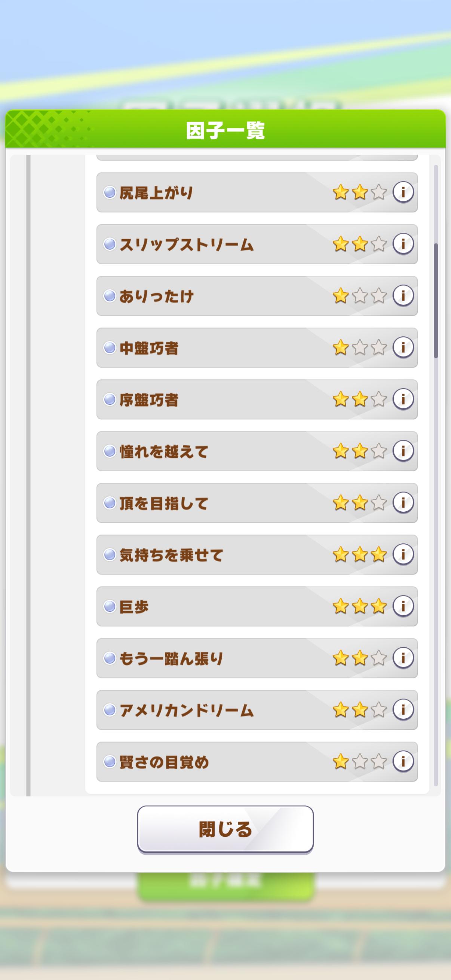The image size is (451, 980).
Task: Select the 巨歩 factor row
Action: pyautogui.click(x=228, y=606)
